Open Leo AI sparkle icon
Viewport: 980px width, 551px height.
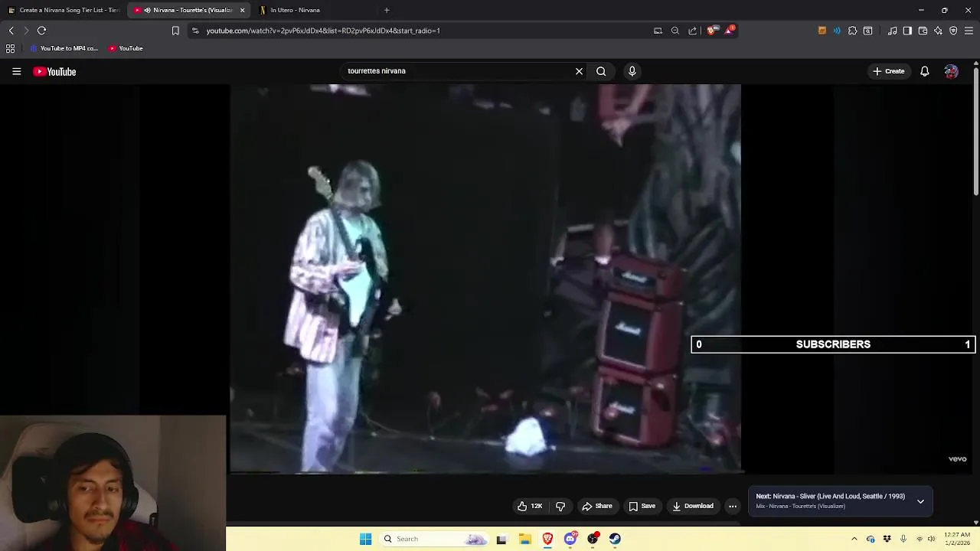pyautogui.click(x=938, y=31)
